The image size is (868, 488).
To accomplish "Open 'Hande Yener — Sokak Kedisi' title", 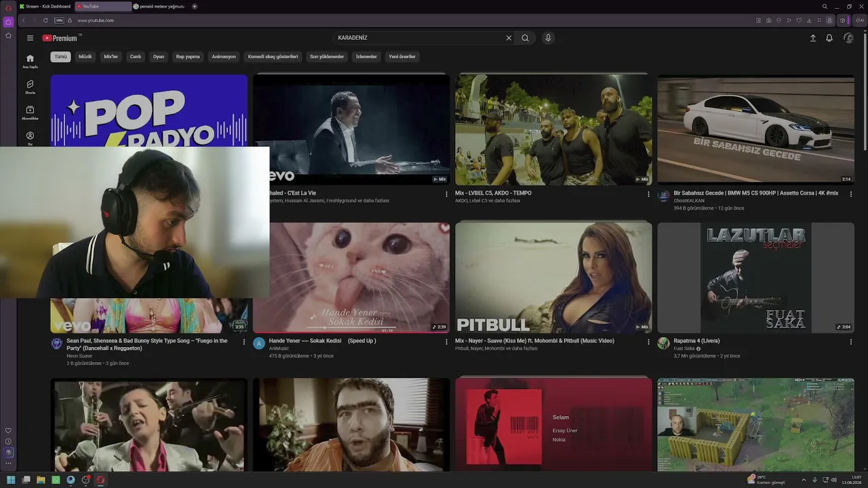I will click(x=322, y=341).
